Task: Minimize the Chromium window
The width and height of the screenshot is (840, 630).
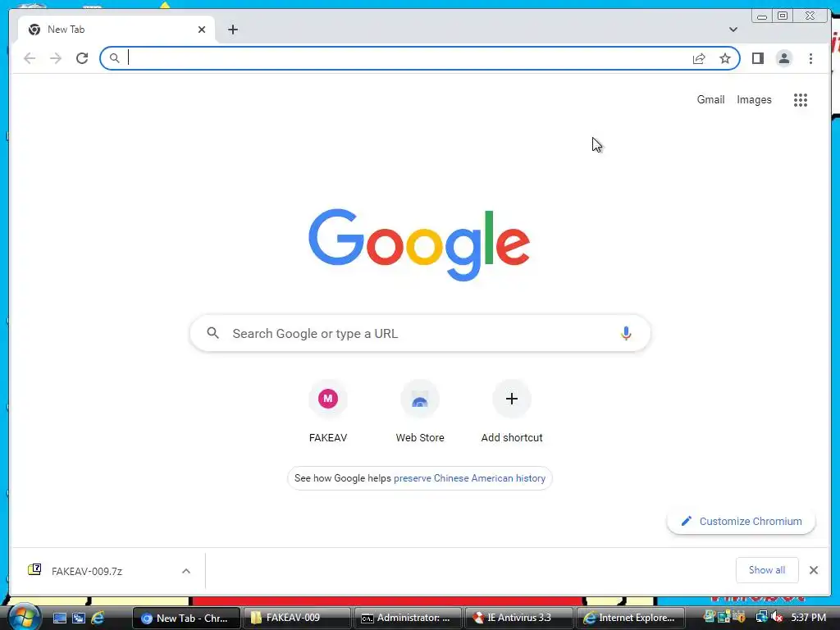Action: [x=762, y=16]
